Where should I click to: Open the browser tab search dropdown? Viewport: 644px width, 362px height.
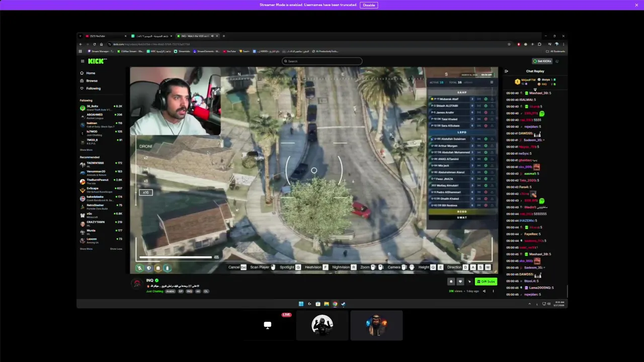pos(80,36)
